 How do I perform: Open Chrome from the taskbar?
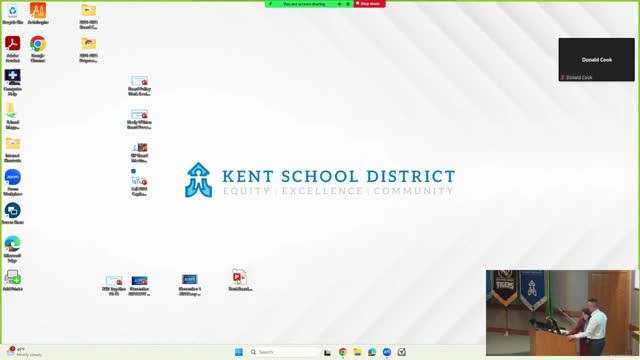point(342,352)
